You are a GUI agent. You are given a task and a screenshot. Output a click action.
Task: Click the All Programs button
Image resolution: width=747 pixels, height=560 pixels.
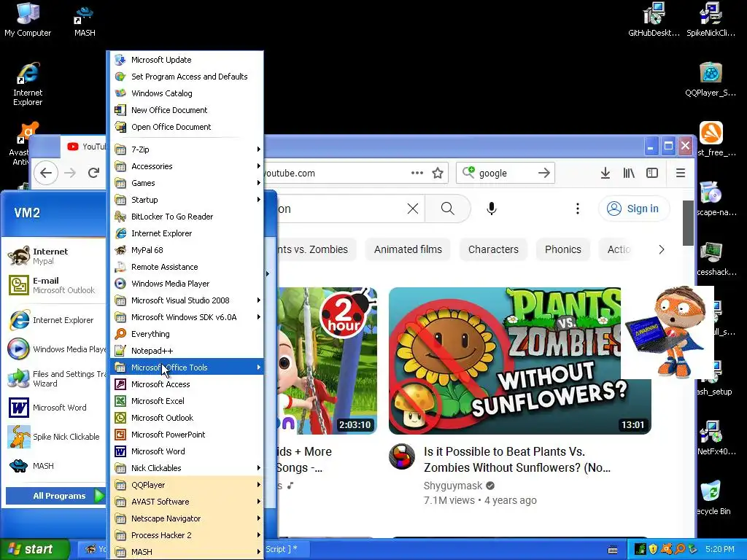(55, 496)
